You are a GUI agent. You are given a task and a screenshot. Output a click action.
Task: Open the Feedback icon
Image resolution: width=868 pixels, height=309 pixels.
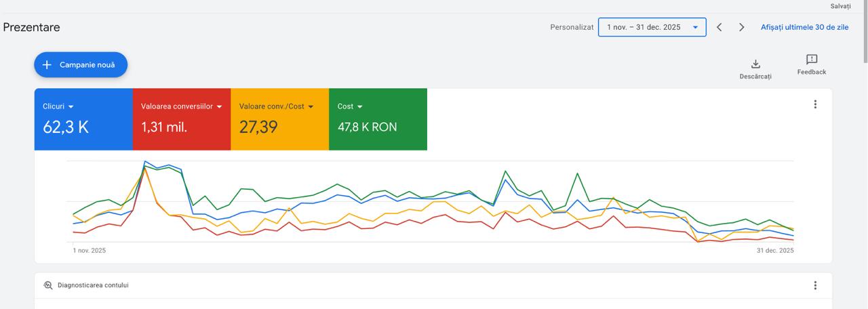[812, 60]
